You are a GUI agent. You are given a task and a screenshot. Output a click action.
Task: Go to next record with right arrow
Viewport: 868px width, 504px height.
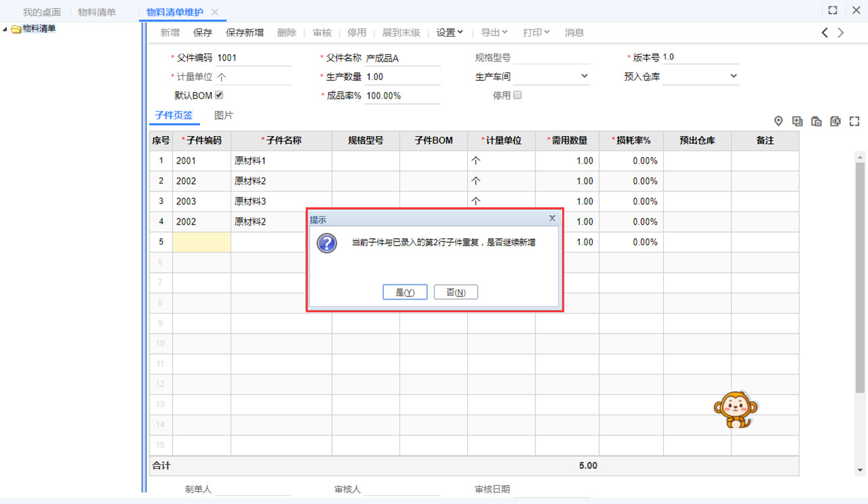click(x=841, y=32)
